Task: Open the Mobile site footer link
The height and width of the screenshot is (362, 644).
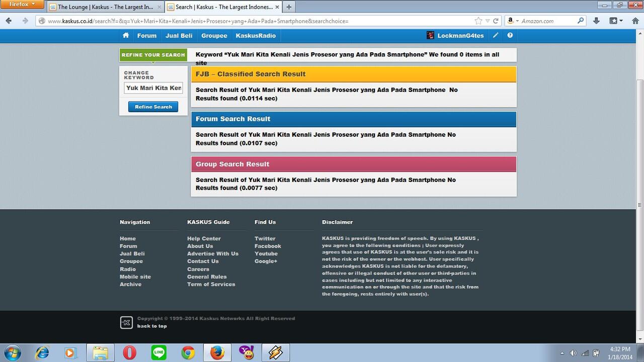Action: click(135, 277)
